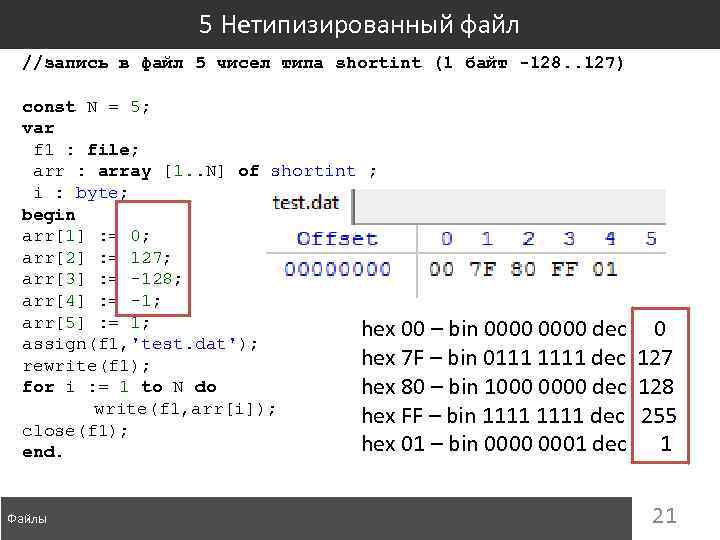
Task: Click the 00000000 offset address
Action: click(x=338, y=269)
